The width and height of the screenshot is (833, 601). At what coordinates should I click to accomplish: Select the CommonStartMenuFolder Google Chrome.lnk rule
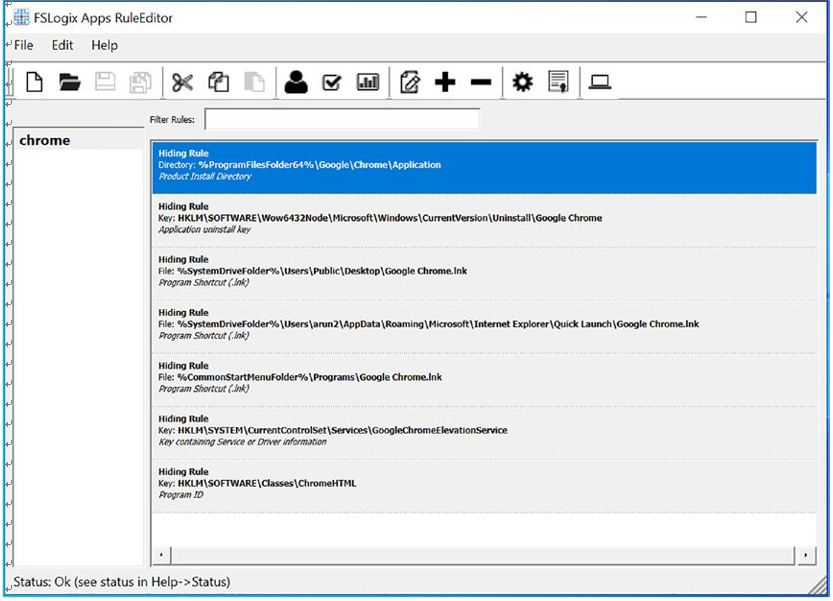click(x=484, y=380)
